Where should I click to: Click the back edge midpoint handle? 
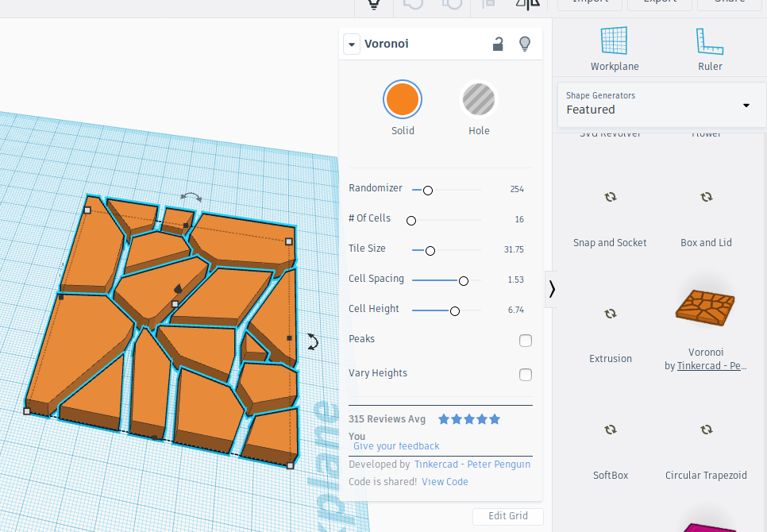185,226
